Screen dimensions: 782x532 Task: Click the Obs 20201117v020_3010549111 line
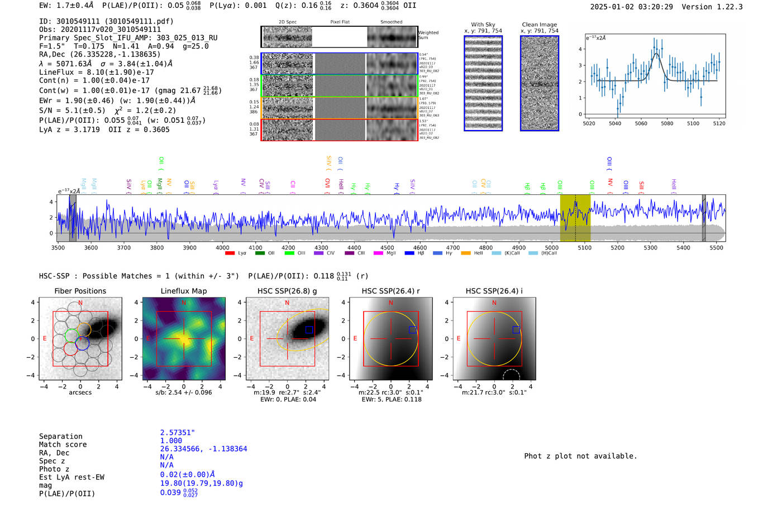(100, 30)
